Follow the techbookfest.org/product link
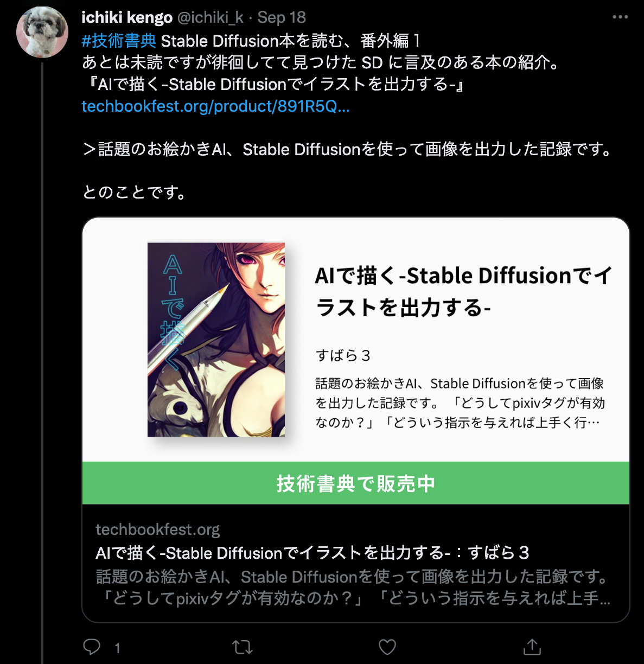The image size is (644, 664). 215,106
